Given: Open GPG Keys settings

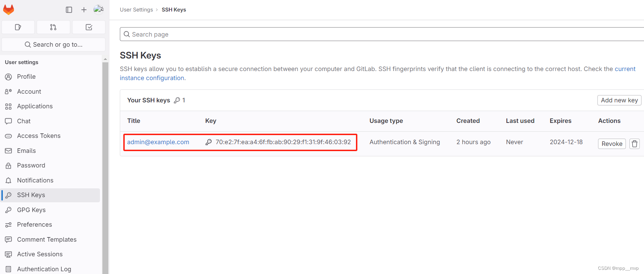Looking at the screenshot, I should point(51,210).
